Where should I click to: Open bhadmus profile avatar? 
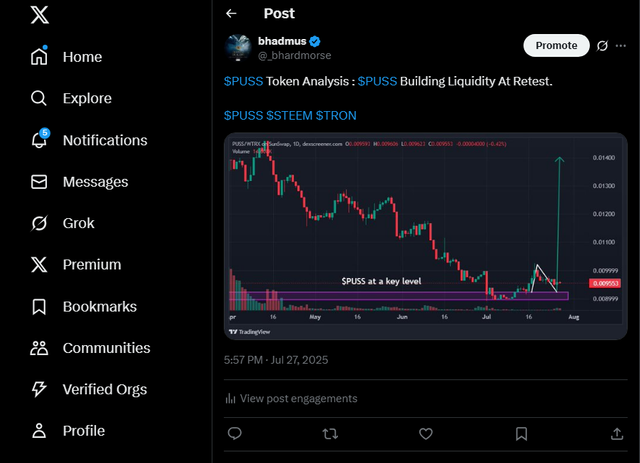pyautogui.click(x=238, y=48)
